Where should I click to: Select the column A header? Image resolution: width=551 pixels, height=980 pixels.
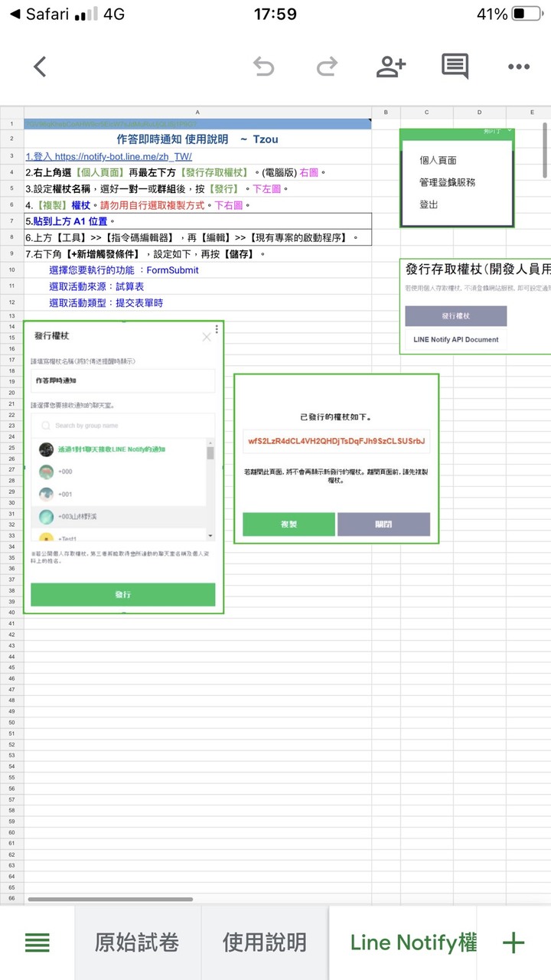click(x=197, y=112)
